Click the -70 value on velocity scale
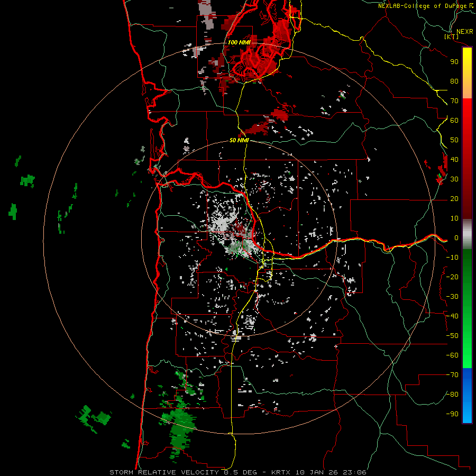 pos(452,375)
